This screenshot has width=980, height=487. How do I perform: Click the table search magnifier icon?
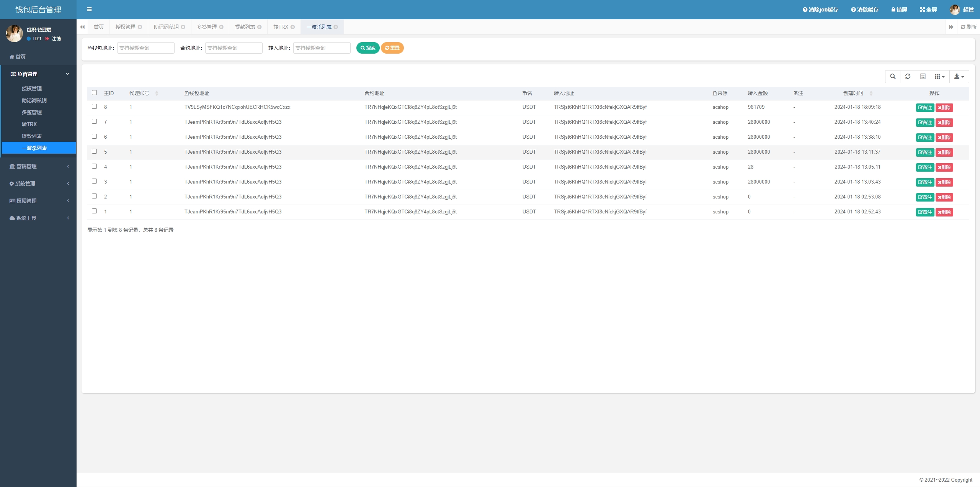(x=893, y=77)
